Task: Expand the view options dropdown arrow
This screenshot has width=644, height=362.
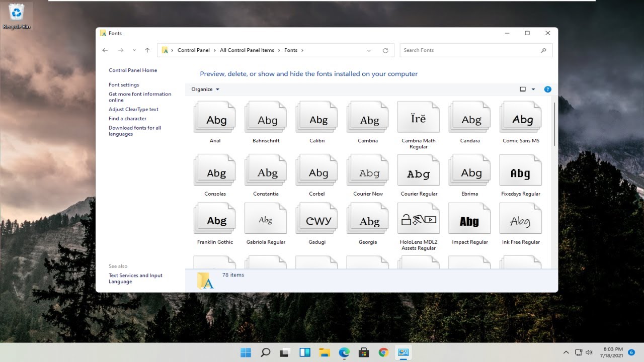Action: 533,89
